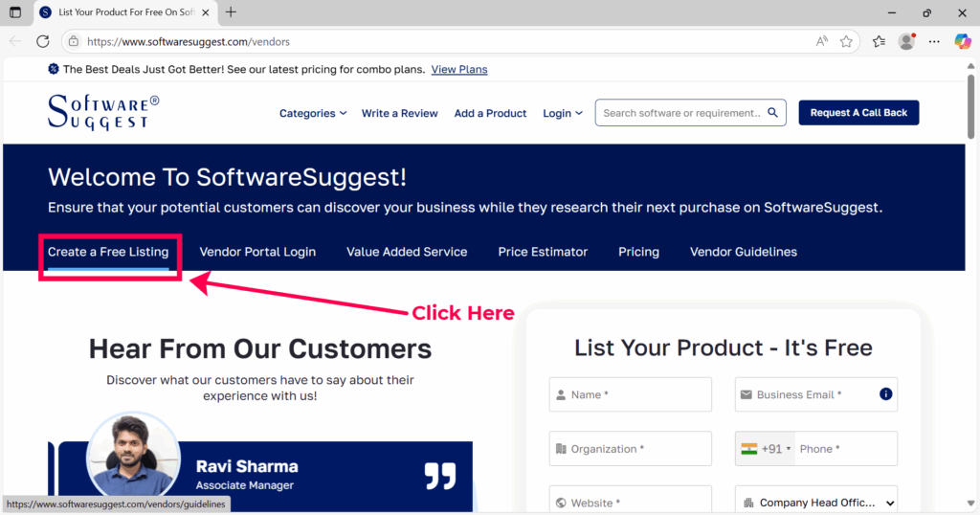Open Company Head Office dropdown
The width and height of the screenshot is (980, 515).
(816, 502)
